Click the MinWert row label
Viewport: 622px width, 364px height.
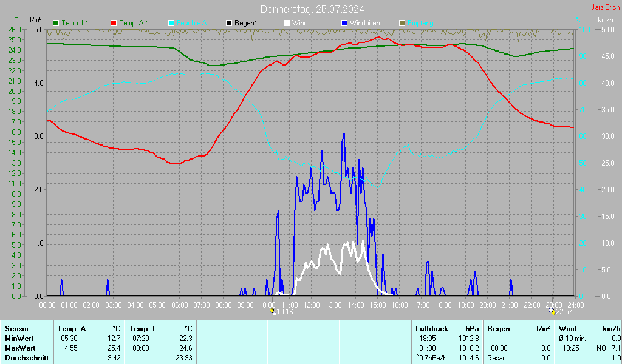pyautogui.click(x=19, y=339)
